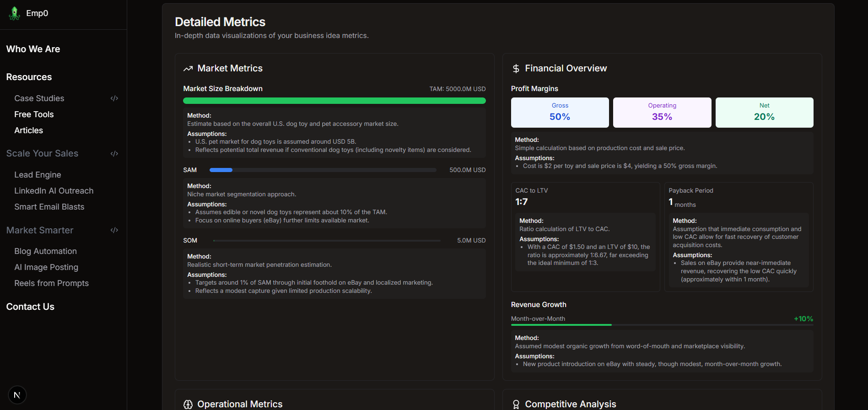This screenshot has height=410, width=868.
Task: Click the SOM progress bar
Action: click(x=327, y=240)
